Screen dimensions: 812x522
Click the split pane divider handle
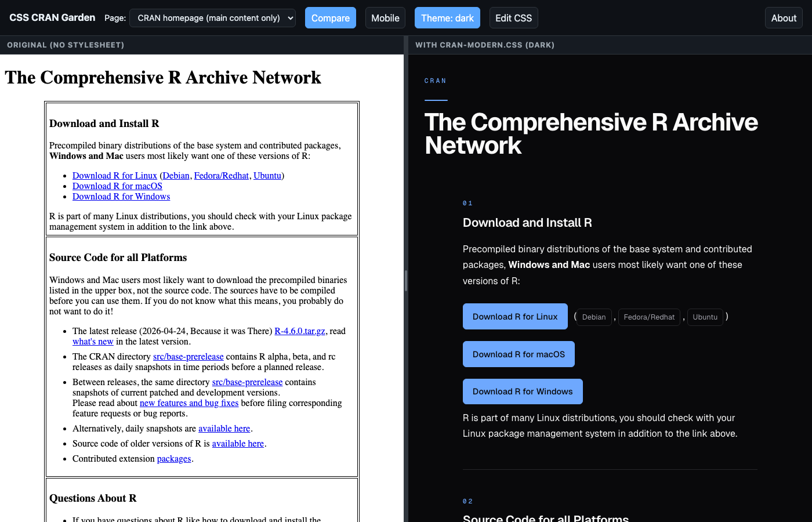click(406, 281)
